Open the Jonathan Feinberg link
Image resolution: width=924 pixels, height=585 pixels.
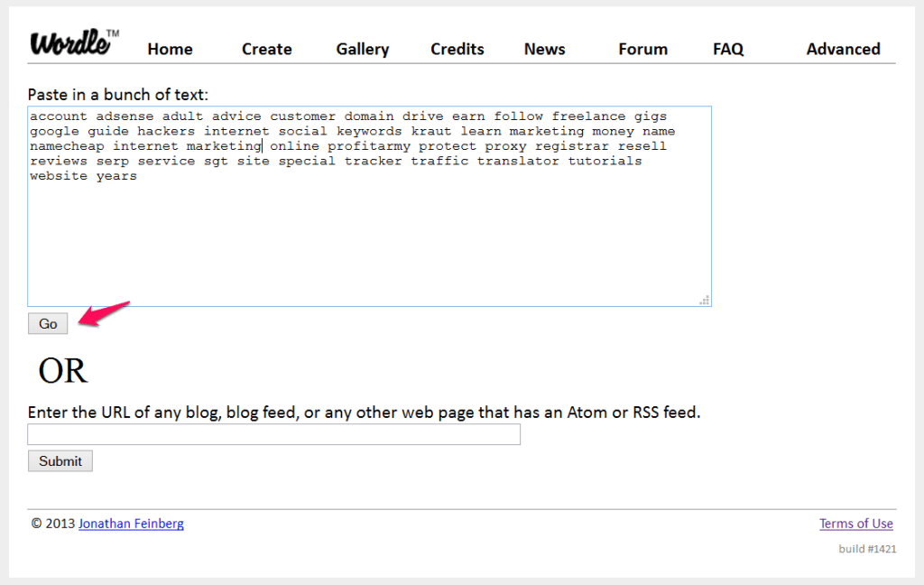pyautogui.click(x=131, y=524)
